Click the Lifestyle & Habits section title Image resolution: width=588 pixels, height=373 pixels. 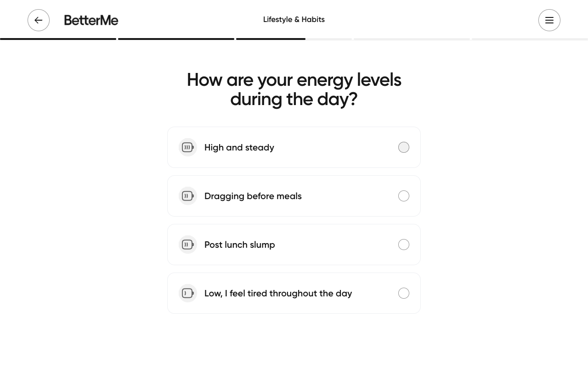(294, 19)
